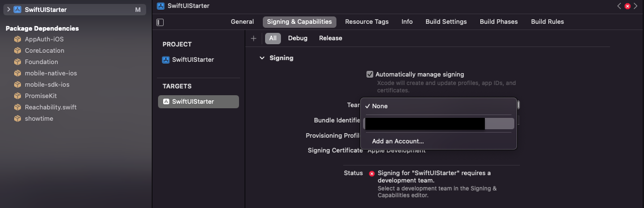Click the Foundation package icon

point(17,62)
